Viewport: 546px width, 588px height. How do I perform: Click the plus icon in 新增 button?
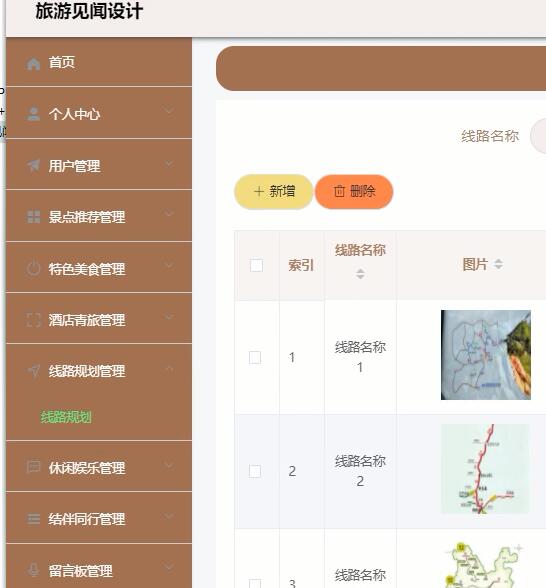[x=258, y=192]
